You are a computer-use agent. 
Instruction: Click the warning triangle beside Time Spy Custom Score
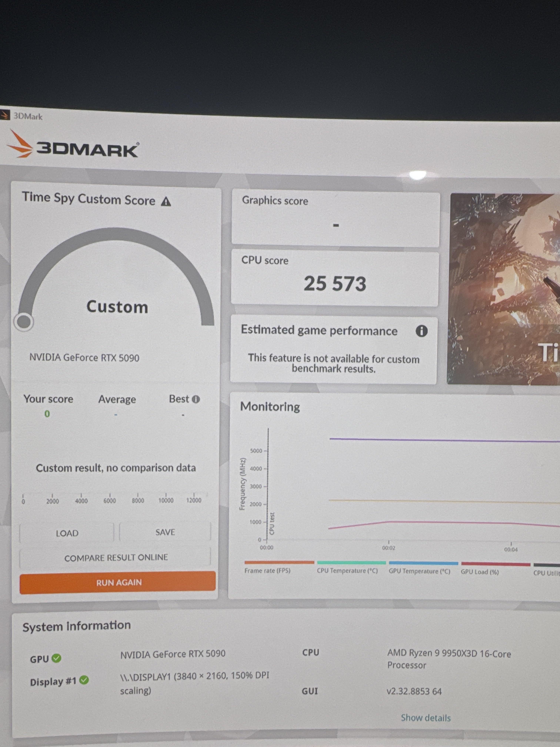(166, 202)
